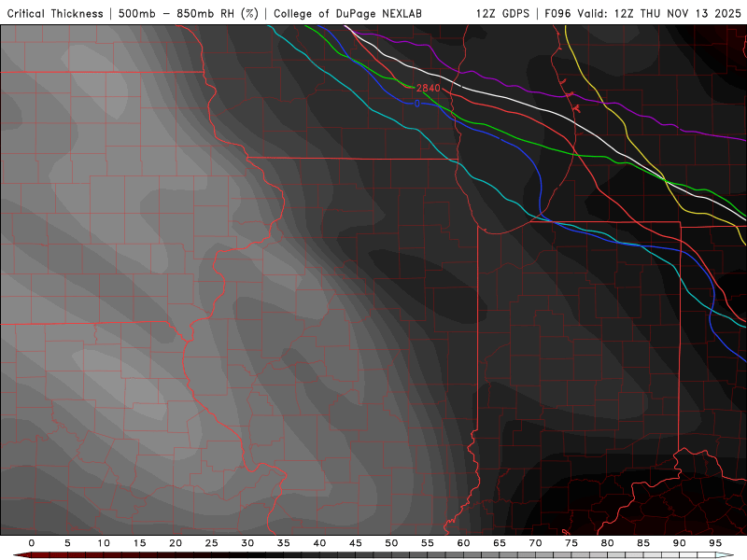Click the "55" color scale label
This screenshot has height=560, width=747.
[428, 543]
